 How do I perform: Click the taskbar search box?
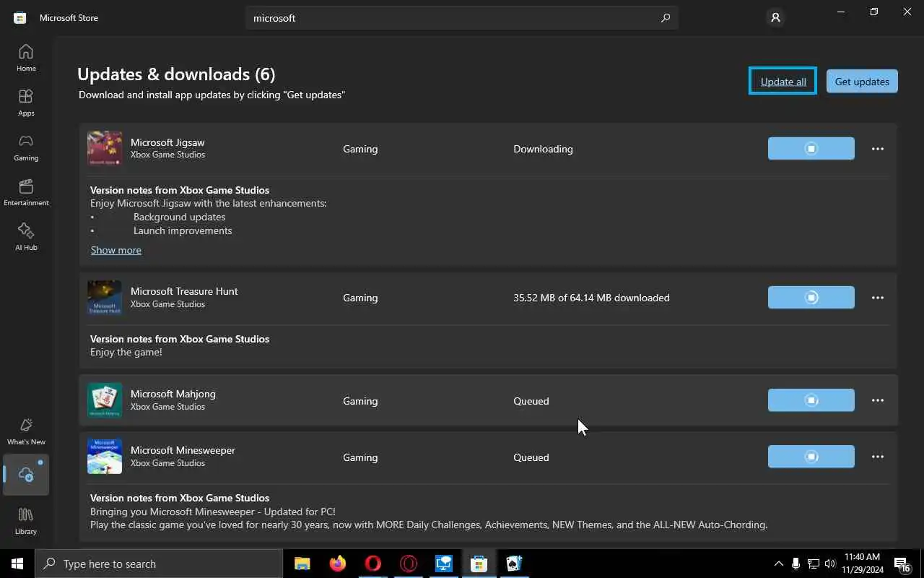(x=159, y=564)
